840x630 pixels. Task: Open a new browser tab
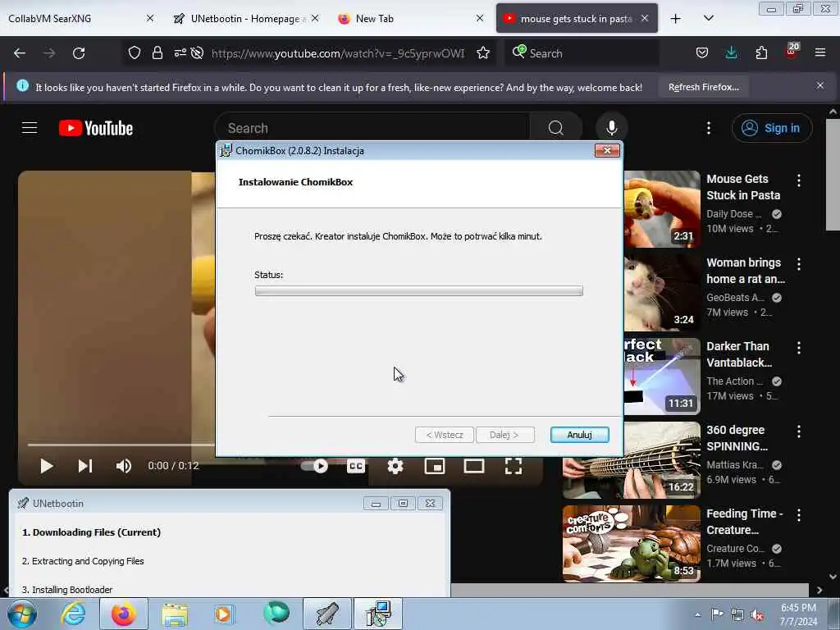676,19
